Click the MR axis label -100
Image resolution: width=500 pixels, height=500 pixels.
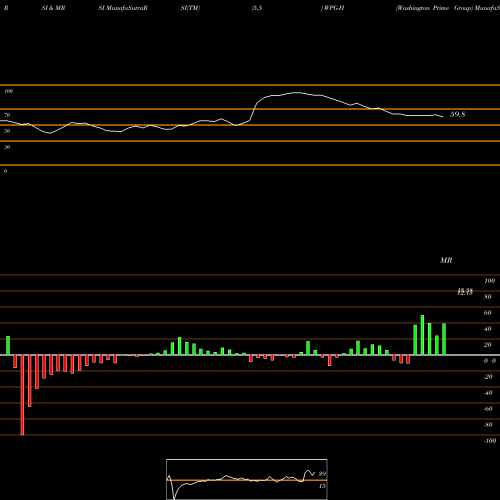489,441
